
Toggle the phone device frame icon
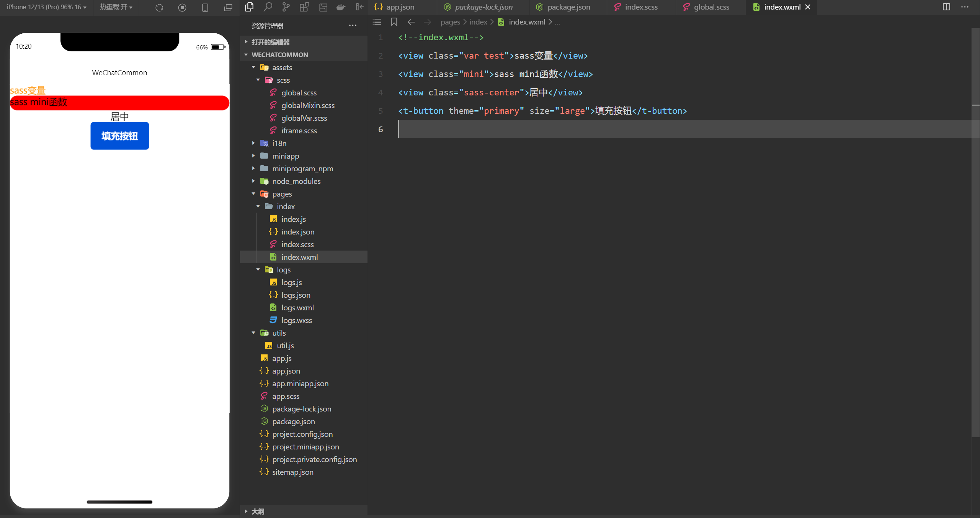(205, 7)
